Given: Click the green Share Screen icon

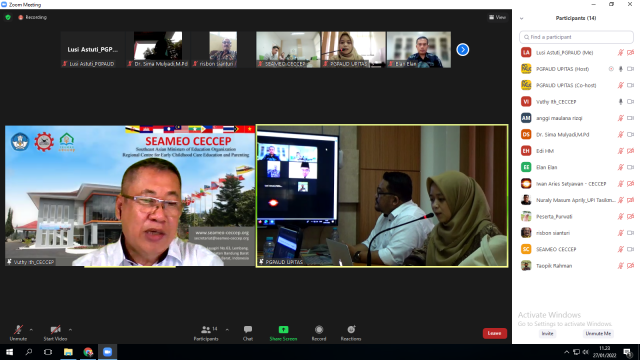Looking at the screenshot, I should 283,329.
